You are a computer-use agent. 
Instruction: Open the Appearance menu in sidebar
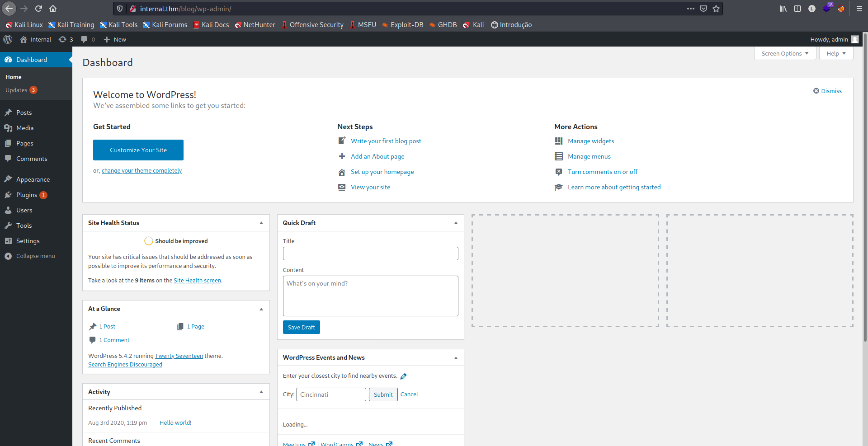pos(33,179)
